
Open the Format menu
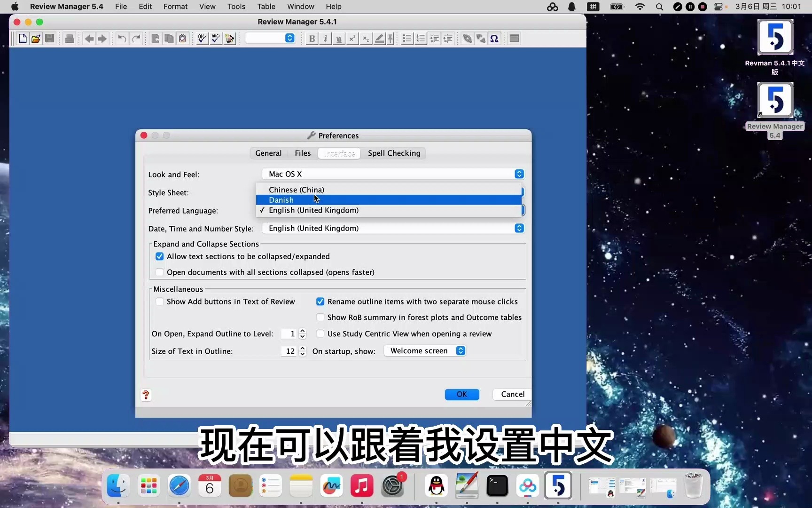pyautogui.click(x=175, y=7)
